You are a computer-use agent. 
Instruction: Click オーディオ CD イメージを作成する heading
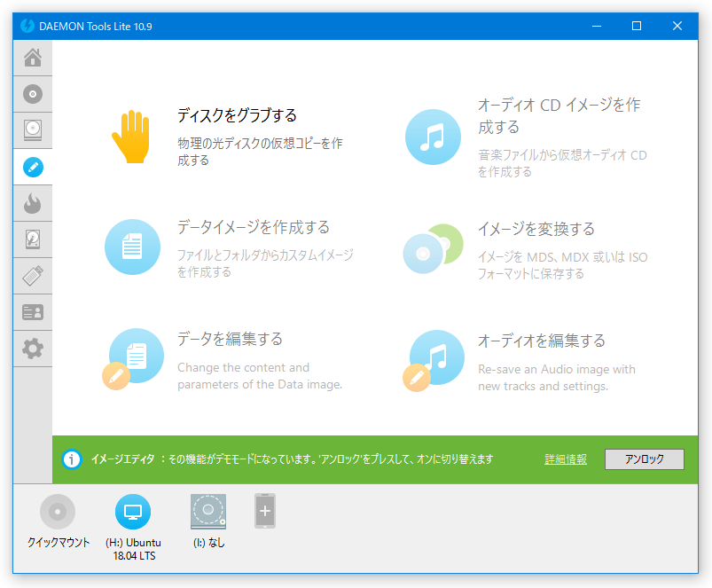(559, 116)
